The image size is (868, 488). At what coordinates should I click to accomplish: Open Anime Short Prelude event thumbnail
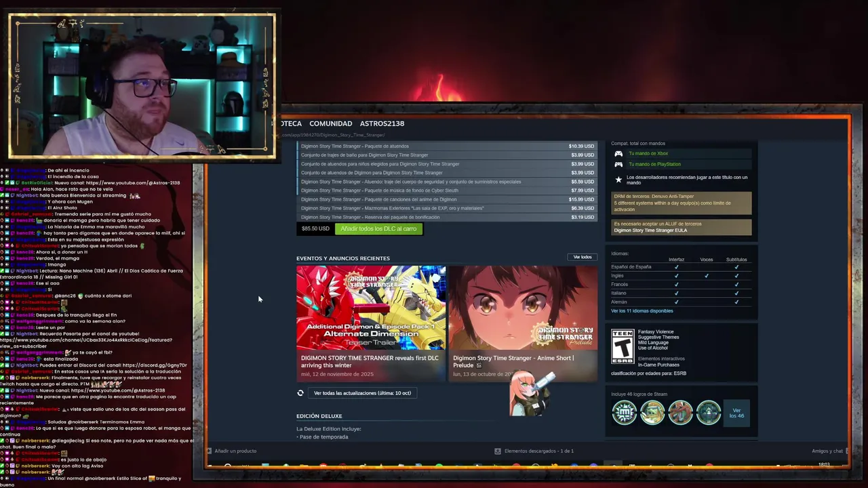(x=523, y=308)
